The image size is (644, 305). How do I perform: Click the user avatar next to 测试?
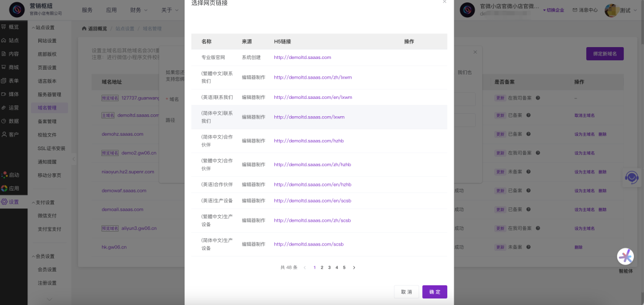pyautogui.click(x=611, y=10)
